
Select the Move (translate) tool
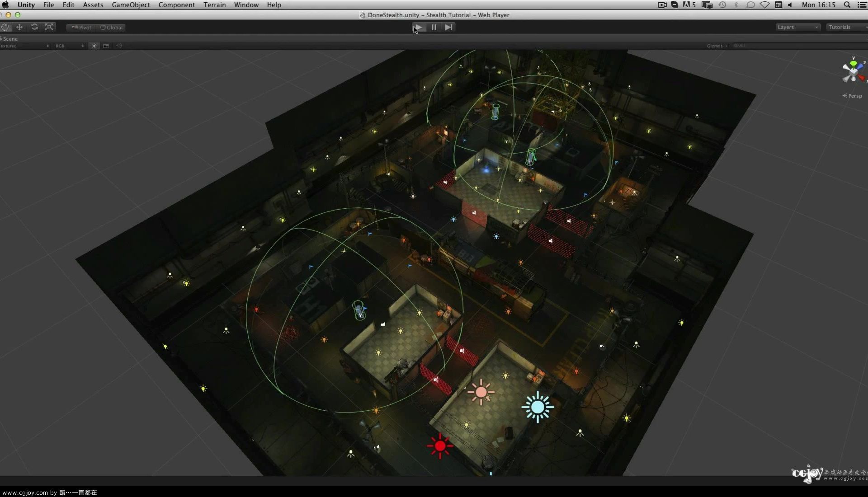pyautogui.click(x=19, y=27)
